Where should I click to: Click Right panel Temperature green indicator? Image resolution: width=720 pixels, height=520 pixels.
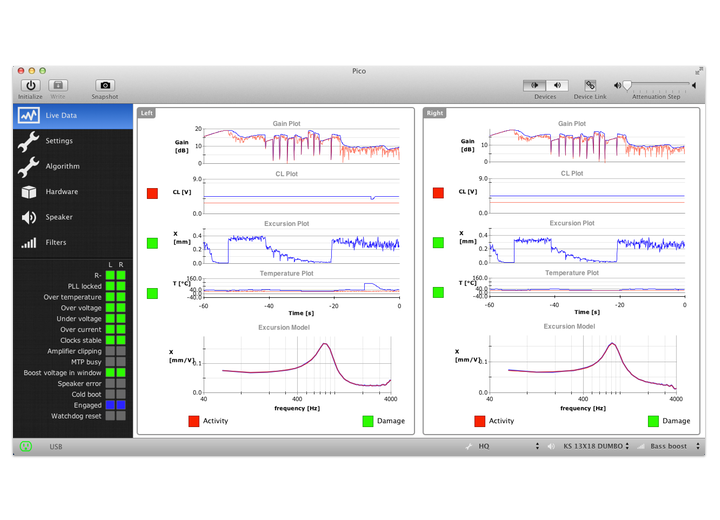tap(439, 292)
